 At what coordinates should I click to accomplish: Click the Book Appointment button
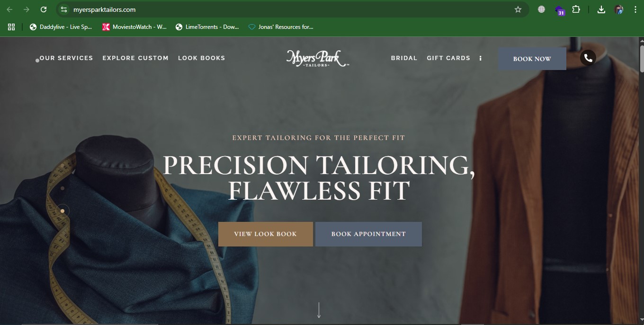(x=368, y=234)
